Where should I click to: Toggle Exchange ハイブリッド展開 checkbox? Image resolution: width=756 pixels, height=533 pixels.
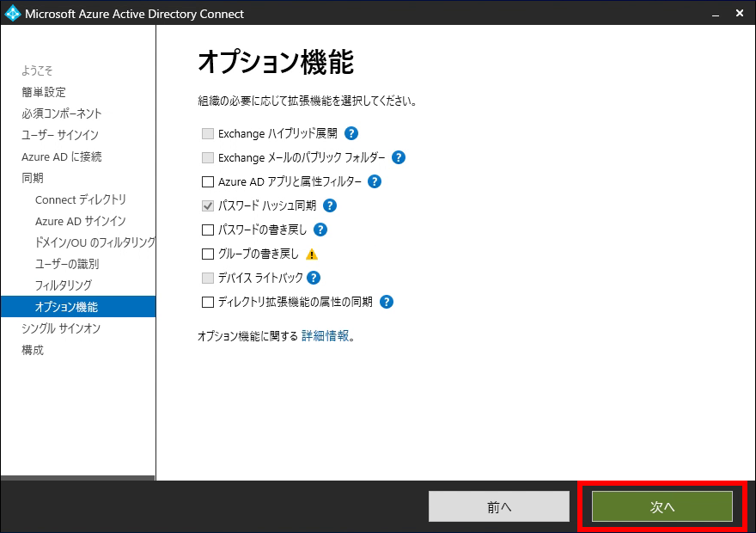click(208, 133)
